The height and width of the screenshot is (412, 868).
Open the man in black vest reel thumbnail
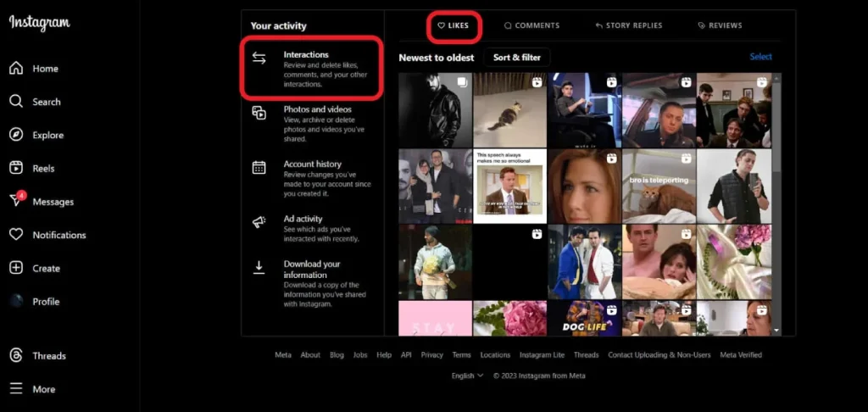[x=733, y=186]
